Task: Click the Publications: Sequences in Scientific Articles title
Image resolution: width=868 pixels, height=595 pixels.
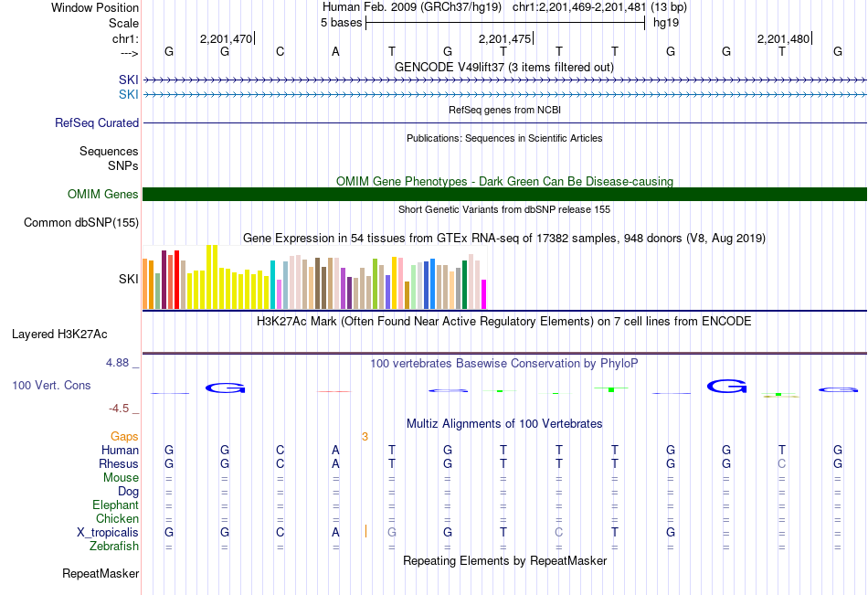Action: tap(503, 138)
